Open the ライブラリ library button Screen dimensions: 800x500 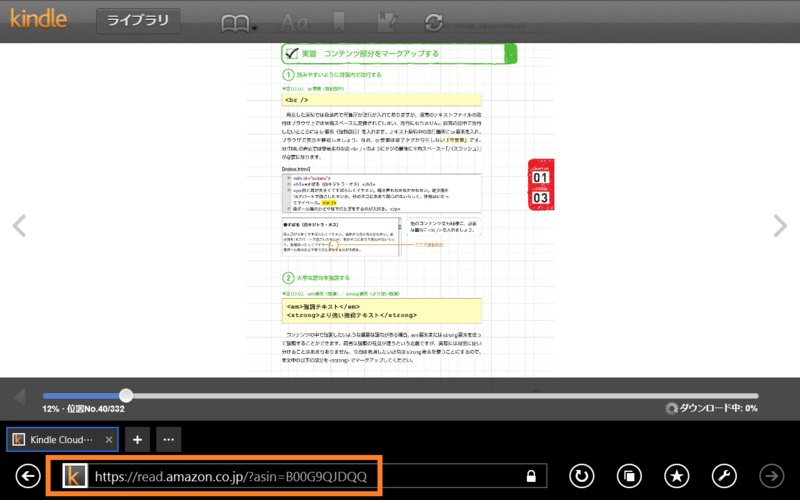(x=138, y=21)
